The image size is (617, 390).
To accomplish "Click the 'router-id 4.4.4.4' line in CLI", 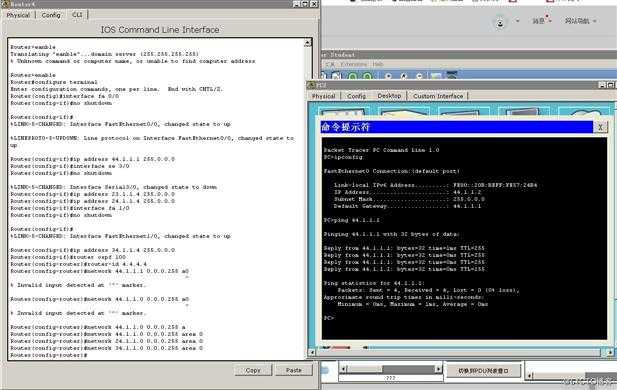I will point(78,264).
